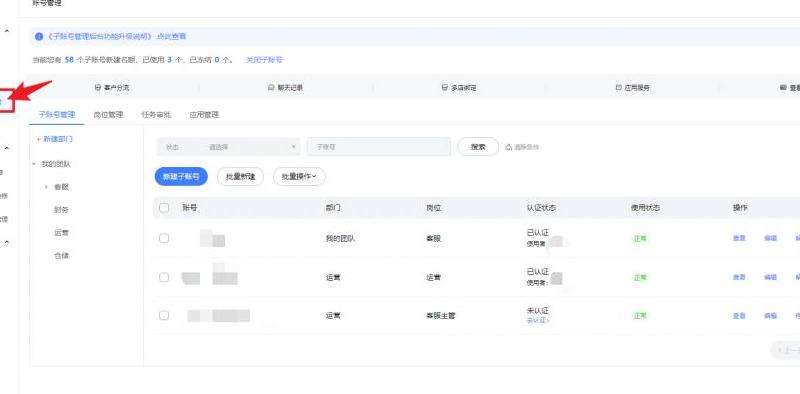This screenshot has height=394, width=800.
Task: Click the 部门 column header
Action: [333, 208]
